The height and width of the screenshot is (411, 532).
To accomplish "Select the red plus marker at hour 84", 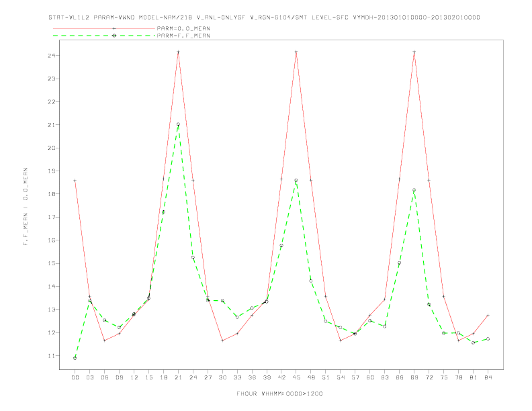I will 488,316.
